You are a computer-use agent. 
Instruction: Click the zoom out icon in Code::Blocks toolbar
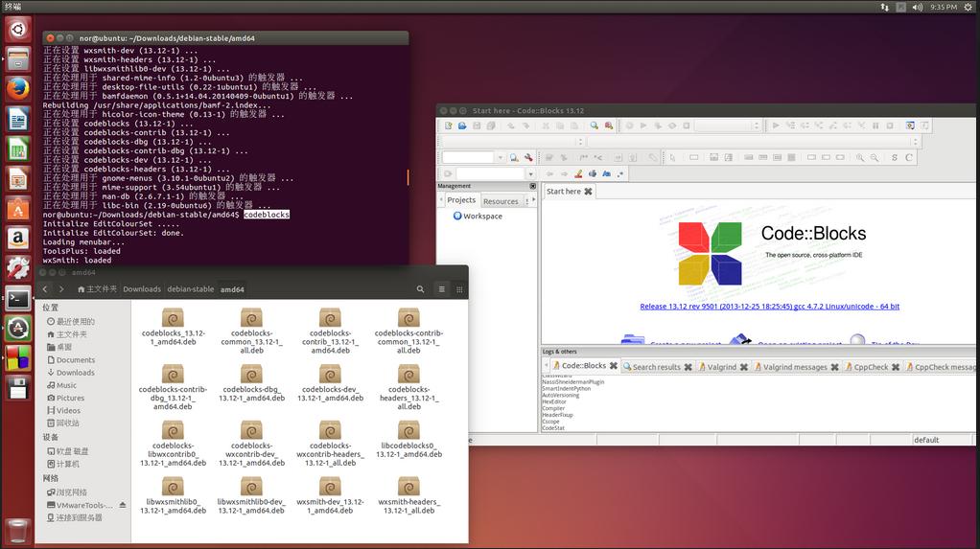tap(875, 157)
